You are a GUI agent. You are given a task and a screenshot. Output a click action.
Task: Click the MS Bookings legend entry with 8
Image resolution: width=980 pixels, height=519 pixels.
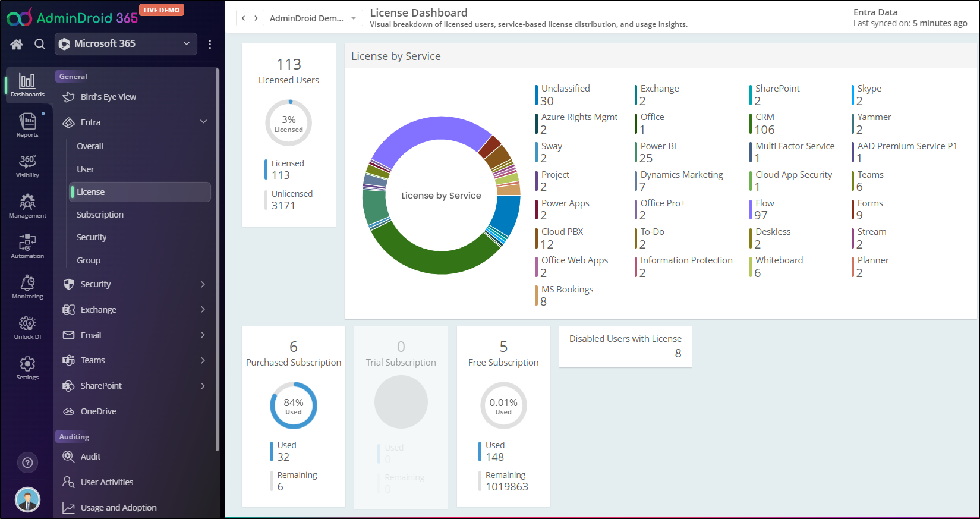[565, 295]
